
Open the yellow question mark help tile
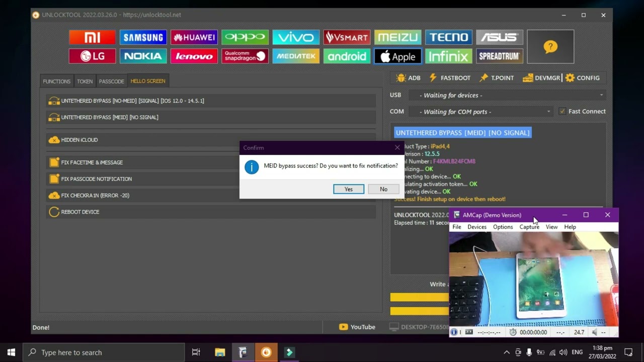550,47
